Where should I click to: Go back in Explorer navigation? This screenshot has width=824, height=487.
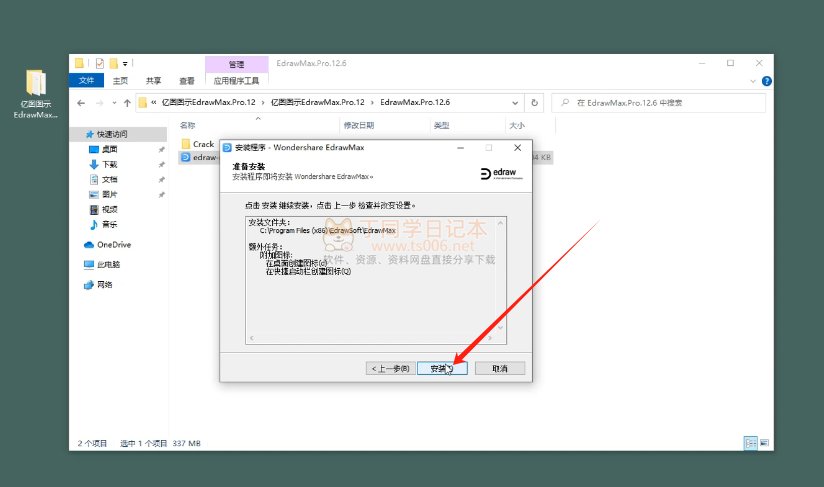coord(81,103)
